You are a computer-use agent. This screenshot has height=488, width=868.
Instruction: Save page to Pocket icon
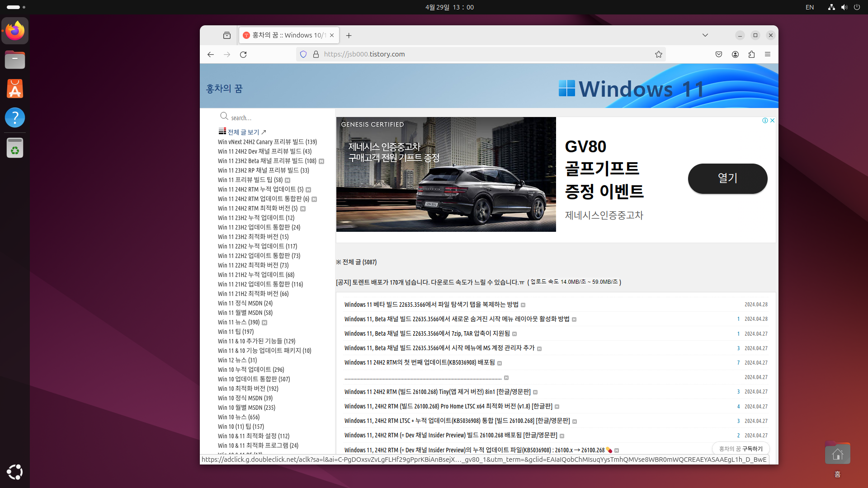[x=719, y=54]
